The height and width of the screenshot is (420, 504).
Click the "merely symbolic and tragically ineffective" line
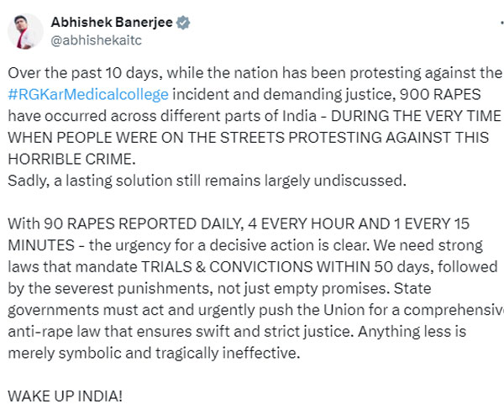tap(154, 353)
